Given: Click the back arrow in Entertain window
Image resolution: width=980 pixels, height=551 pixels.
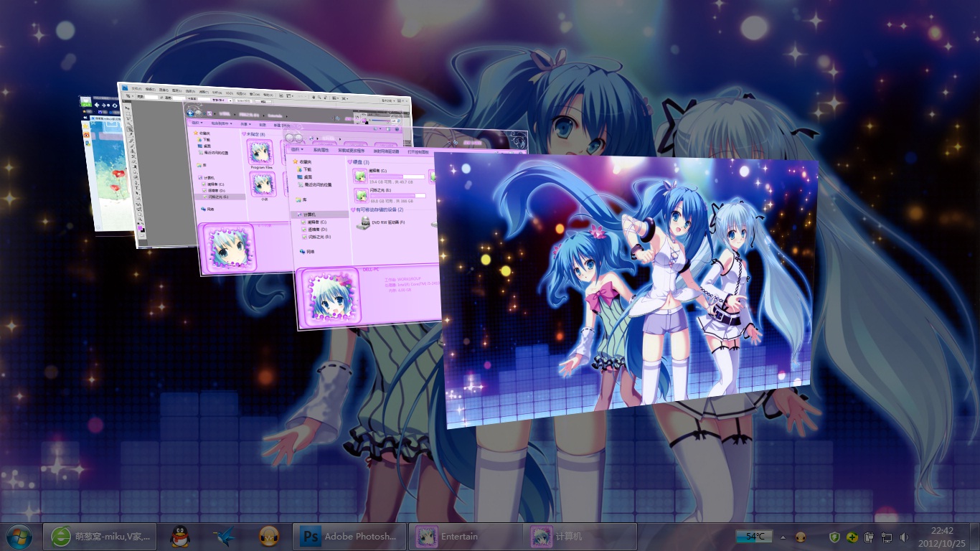Looking at the screenshot, I should [190, 113].
